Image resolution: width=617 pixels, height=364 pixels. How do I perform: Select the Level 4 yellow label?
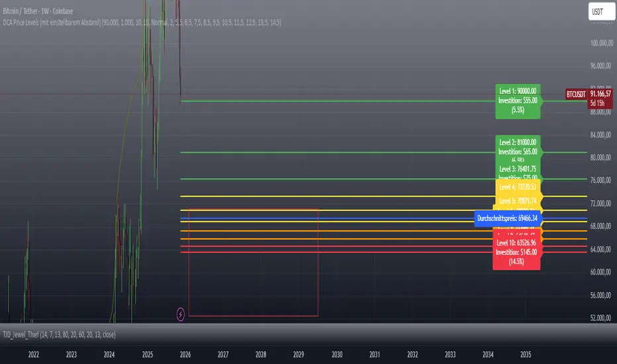click(x=518, y=187)
